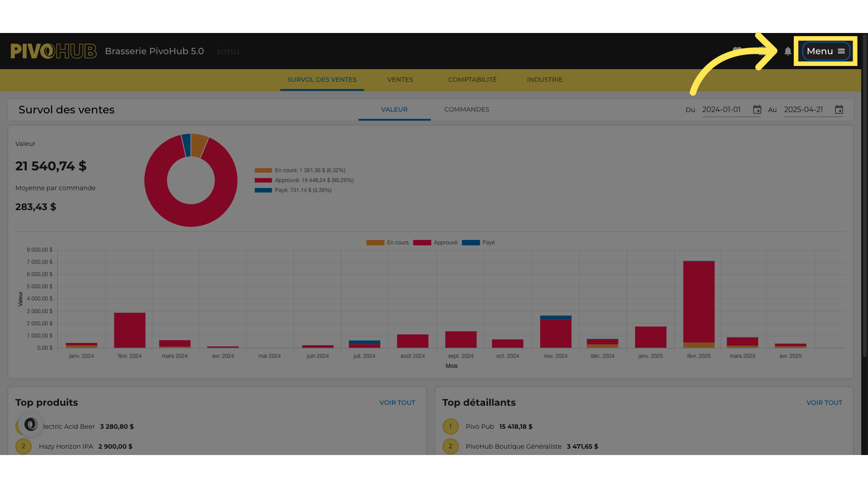Open the notifications bell icon
The width and height of the screenshot is (868, 488).
pyautogui.click(x=788, y=51)
